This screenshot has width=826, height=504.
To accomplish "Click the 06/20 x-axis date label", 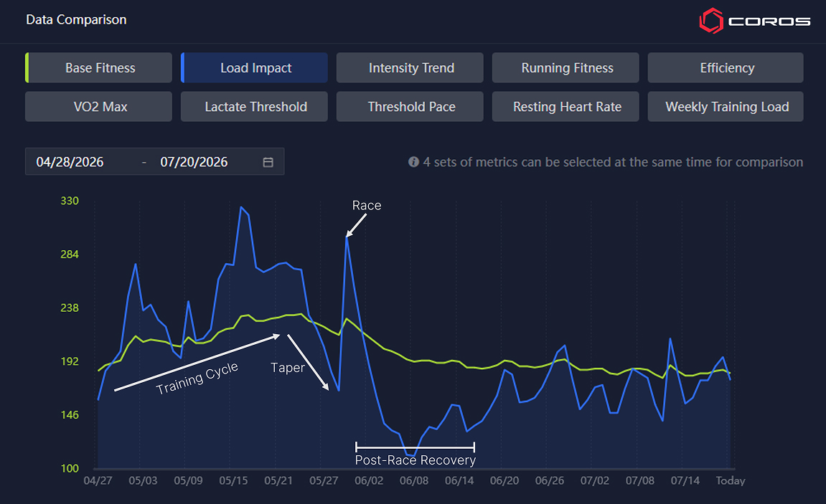I will point(504,481).
